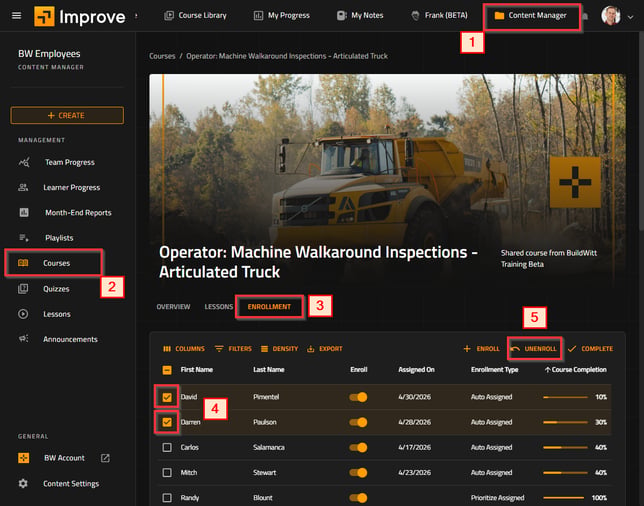Viewport: 644px width, 506px height.
Task: Sort by Assigned On column header
Action: tap(416, 370)
